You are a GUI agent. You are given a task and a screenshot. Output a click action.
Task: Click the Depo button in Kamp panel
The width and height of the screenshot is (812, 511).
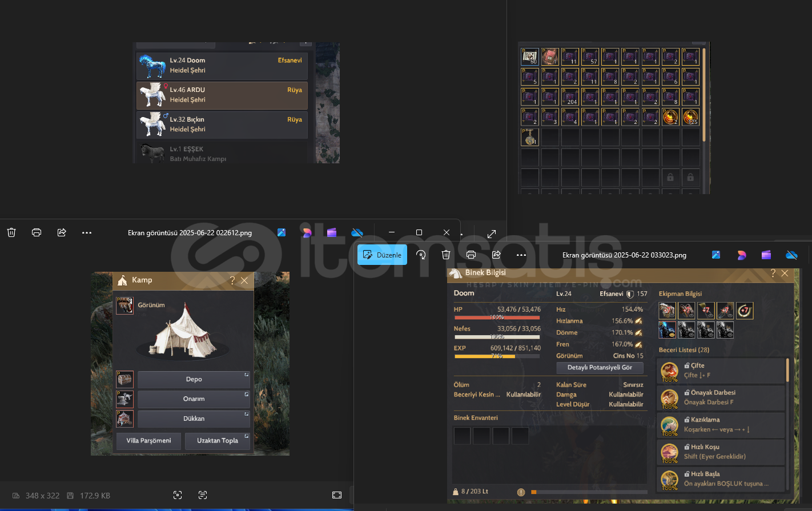tap(194, 379)
